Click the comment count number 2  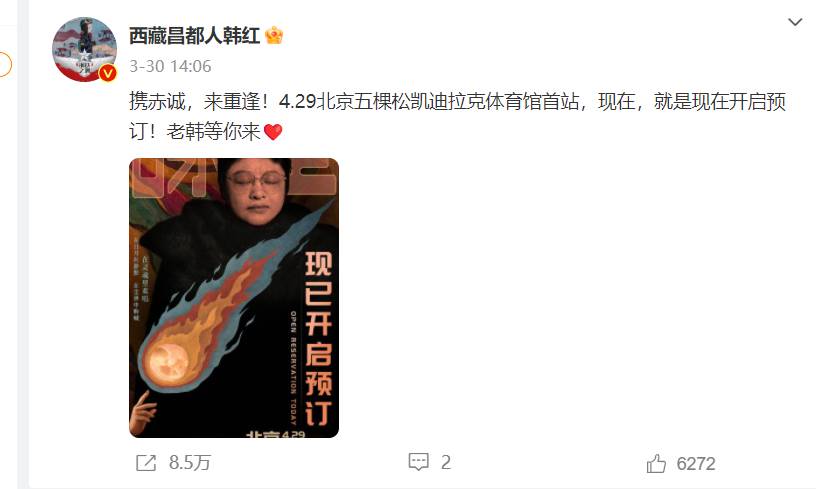point(445,462)
